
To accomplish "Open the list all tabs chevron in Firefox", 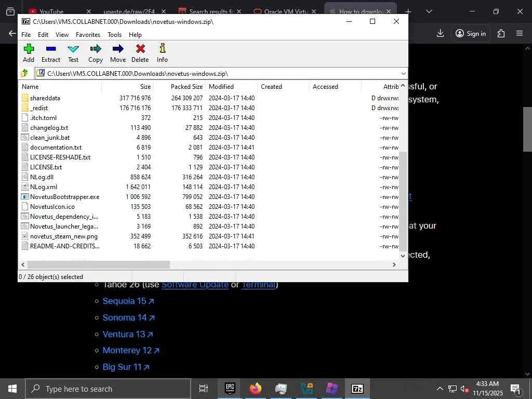I will pyautogui.click(x=429, y=11).
